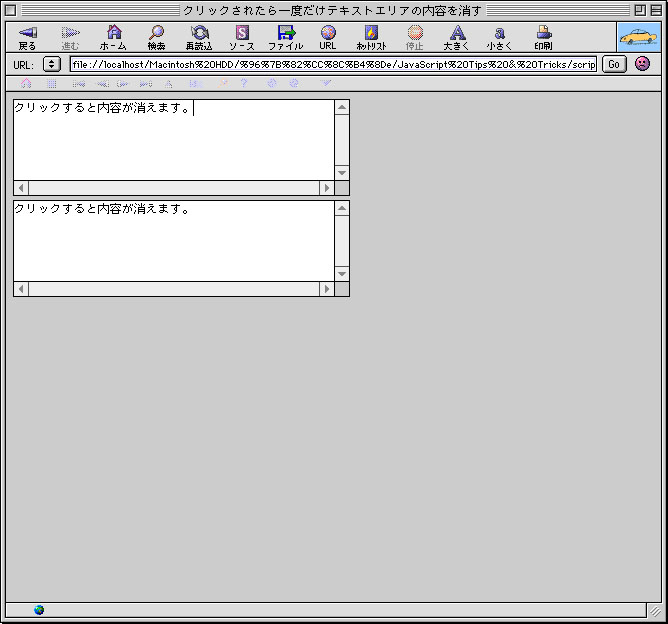Go back with the 戻る toolbar icon
Screen dimensions: 668x624
point(28,37)
